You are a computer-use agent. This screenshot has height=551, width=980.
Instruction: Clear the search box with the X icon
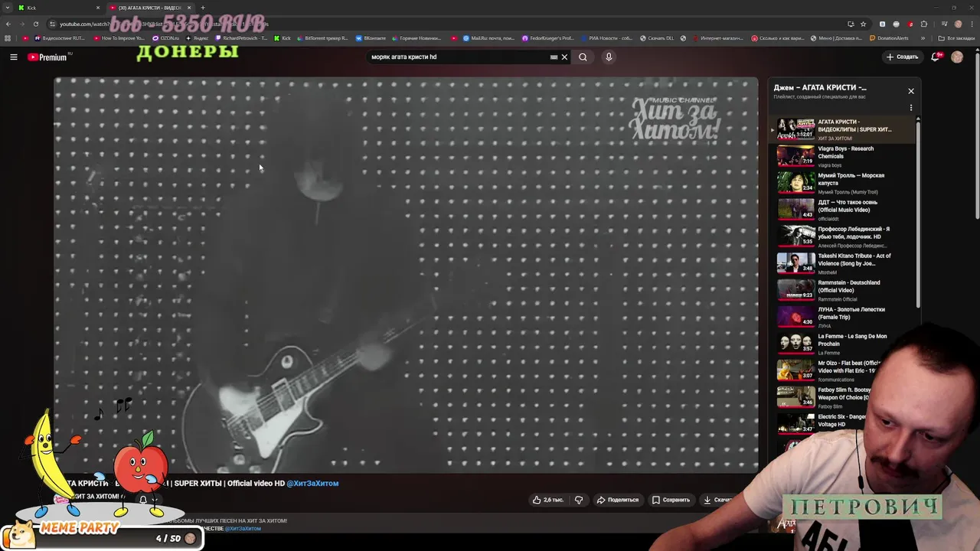564,57
